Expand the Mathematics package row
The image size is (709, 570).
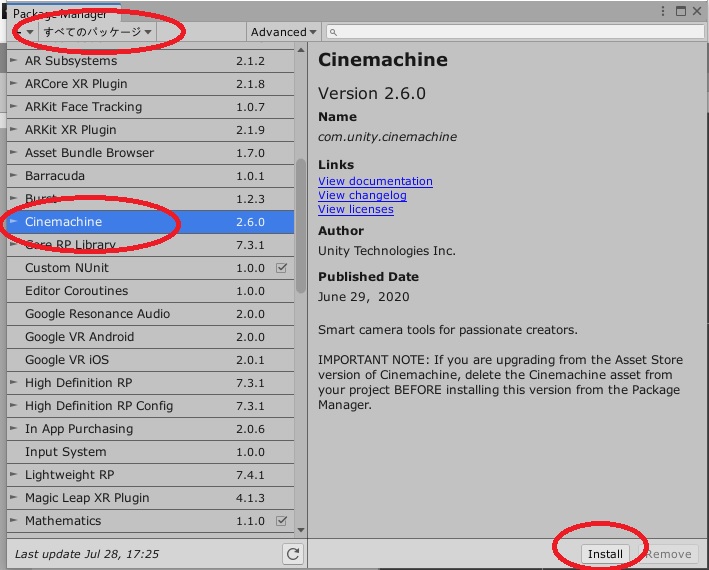[x=14, y=520]
